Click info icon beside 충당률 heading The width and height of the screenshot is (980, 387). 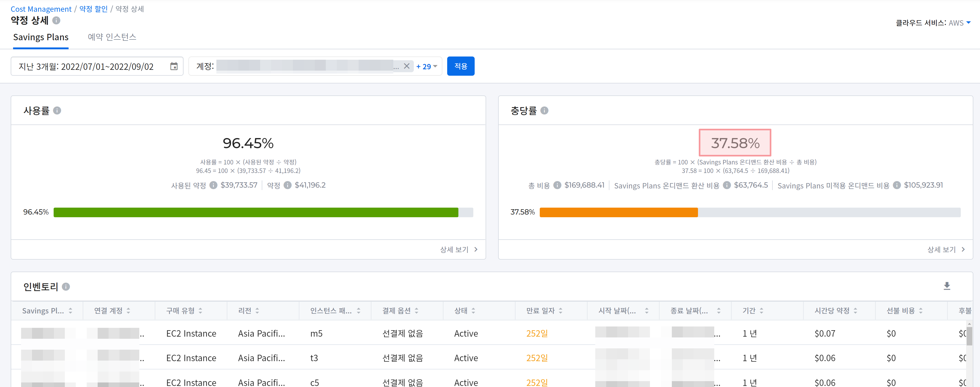(544, 111)
